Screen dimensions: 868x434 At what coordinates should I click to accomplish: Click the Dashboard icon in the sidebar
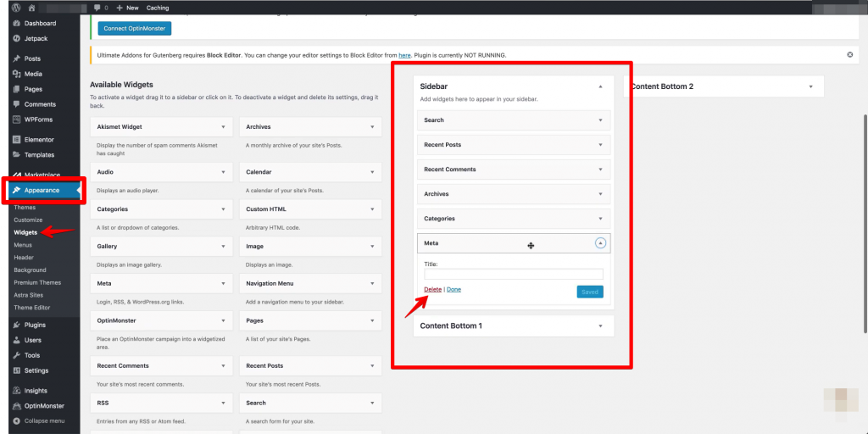(17, 23)
